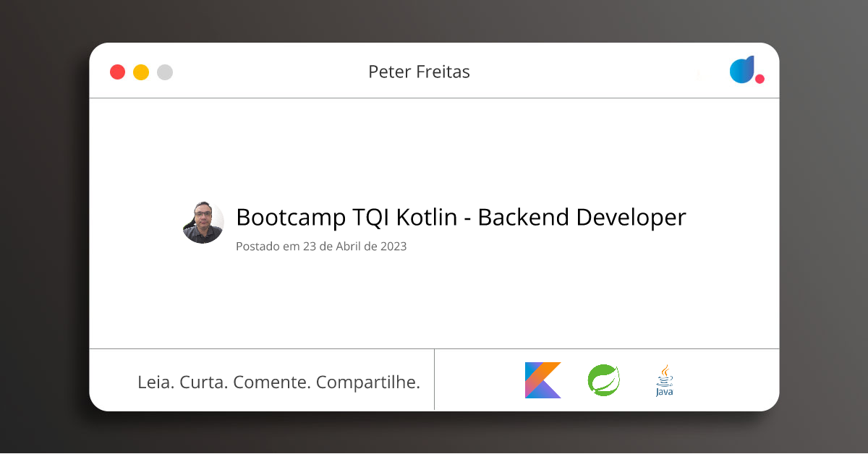
Task: Click the yellow traffic light circle
Action: [140, 72]
